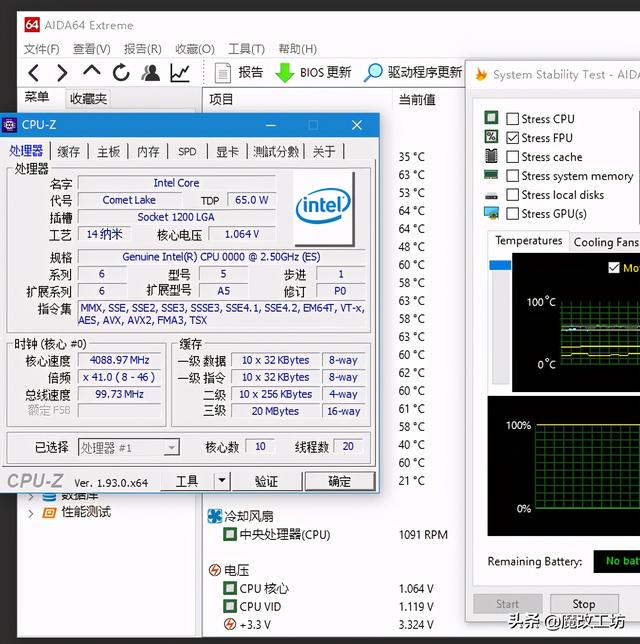
Task: Click the 当前值 column header
Action: coord(417,99)
